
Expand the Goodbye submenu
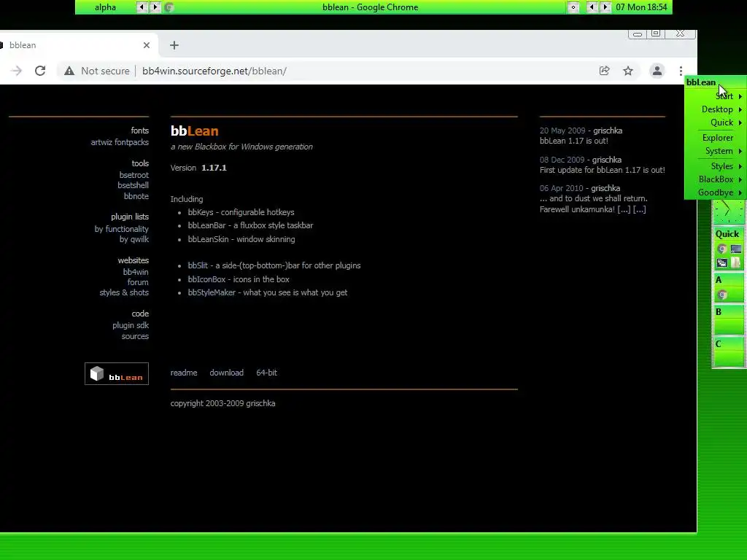tap(715, 192)
